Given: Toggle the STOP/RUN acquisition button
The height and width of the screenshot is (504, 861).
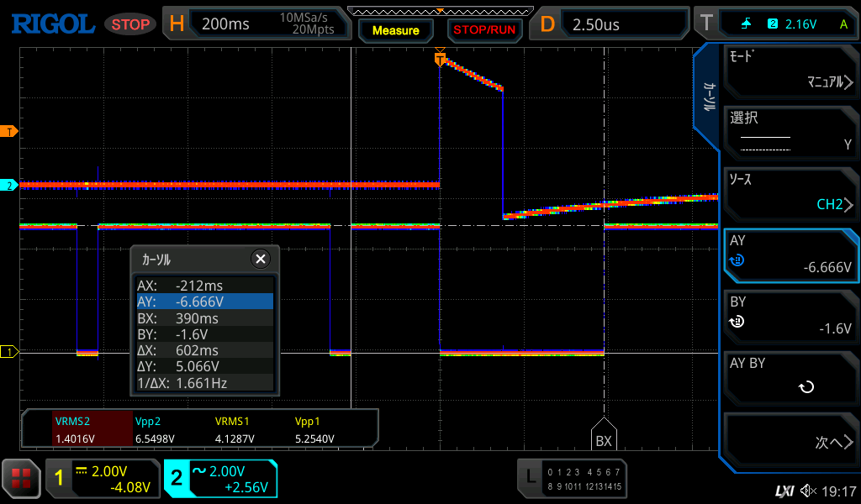Looking at the screenshot, I should pyautogui.click(x=483, y=29).
